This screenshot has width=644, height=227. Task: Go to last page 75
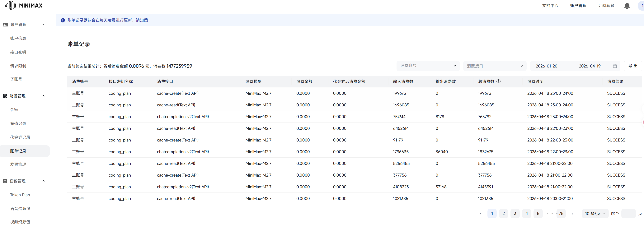(x=561, y=214)
